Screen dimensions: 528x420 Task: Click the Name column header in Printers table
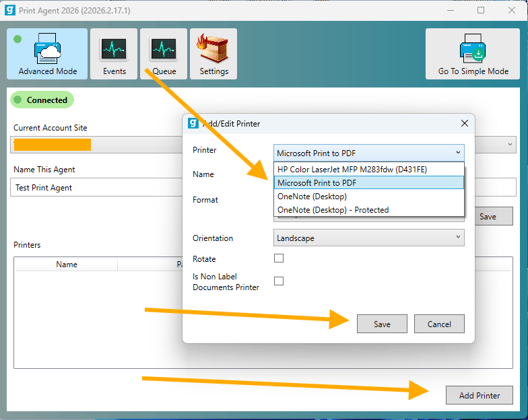[x=66, y=264]
